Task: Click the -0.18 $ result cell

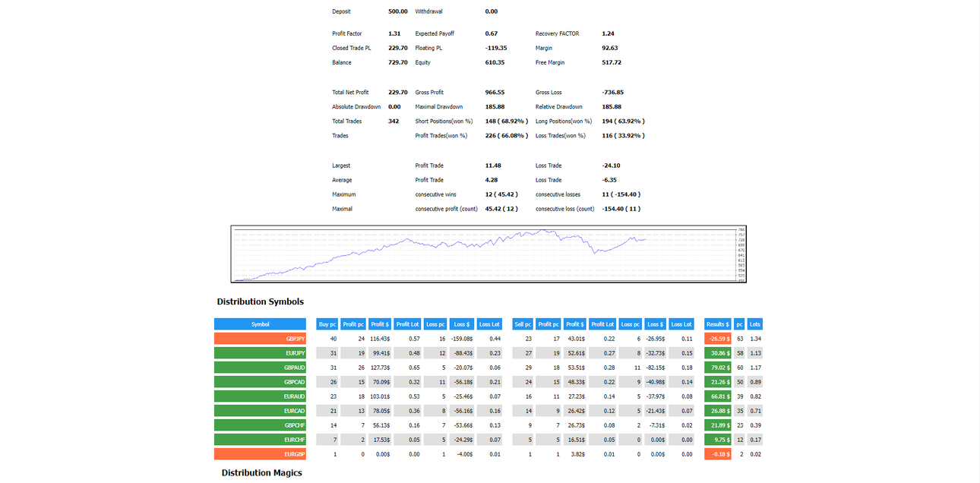Action: pyautogui.click(x=718, y=454)
